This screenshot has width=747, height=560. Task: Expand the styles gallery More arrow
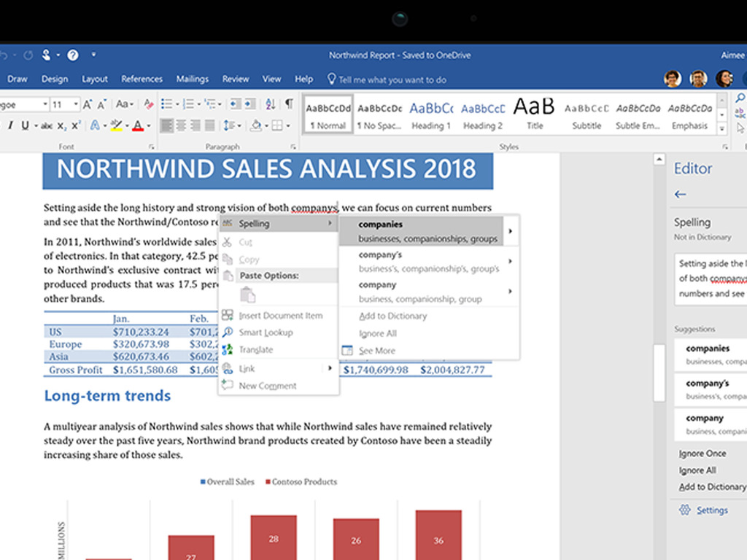pyautogui.click(x=722, y=128)
